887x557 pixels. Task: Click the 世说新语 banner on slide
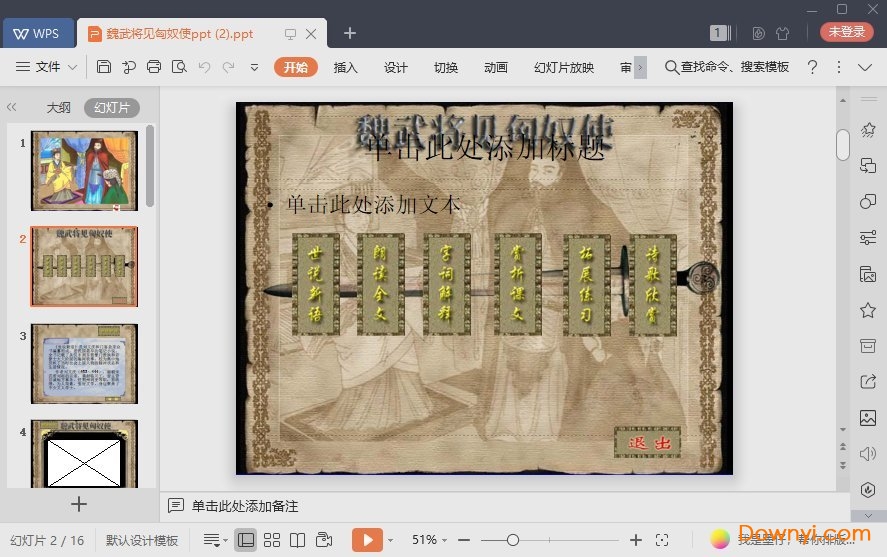tap(316, 284)
